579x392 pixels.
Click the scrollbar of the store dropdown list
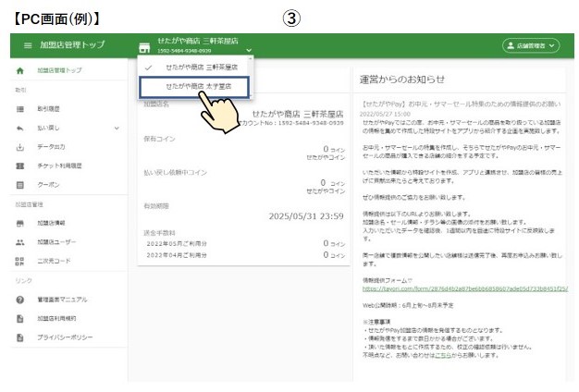(x=251, y=77)
